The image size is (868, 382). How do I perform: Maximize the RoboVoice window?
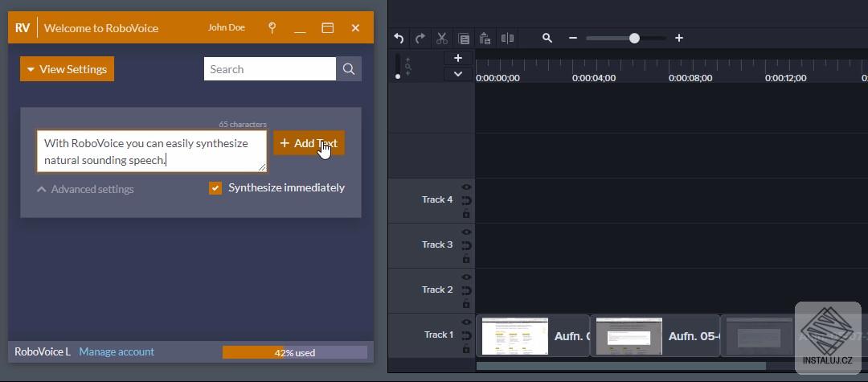coord(328,27)
